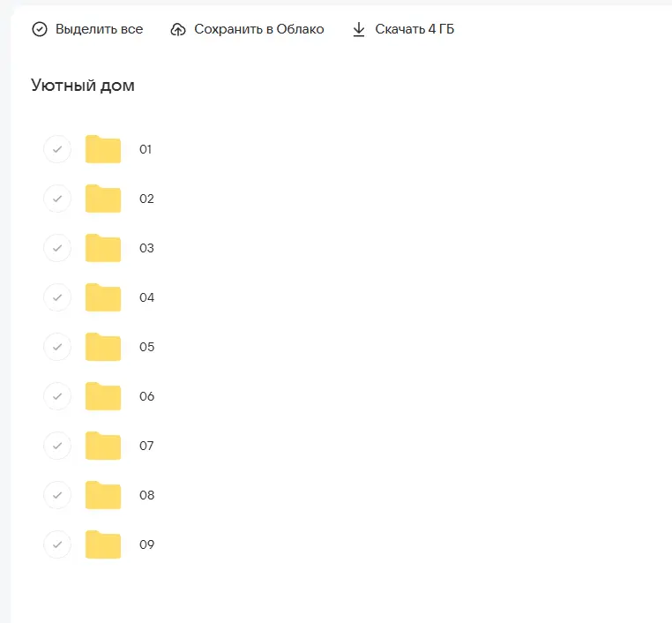
Task: Open the folder icon for 07
Action: tap(103, 447)
